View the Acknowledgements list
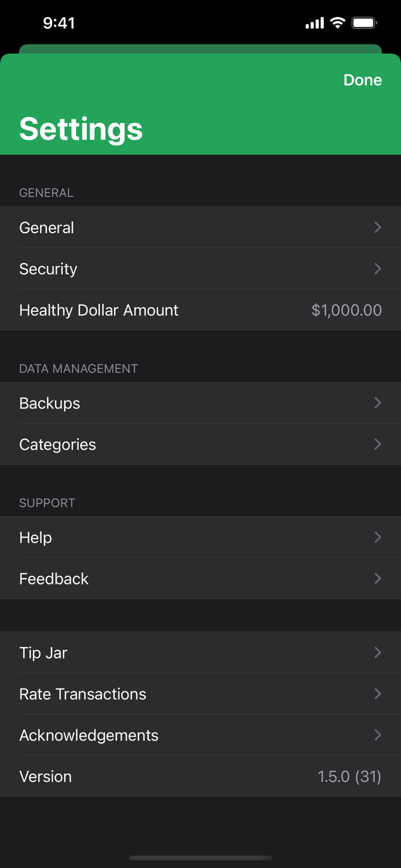The width and height of the screenshot is (401, 868). tap(89, 735)
